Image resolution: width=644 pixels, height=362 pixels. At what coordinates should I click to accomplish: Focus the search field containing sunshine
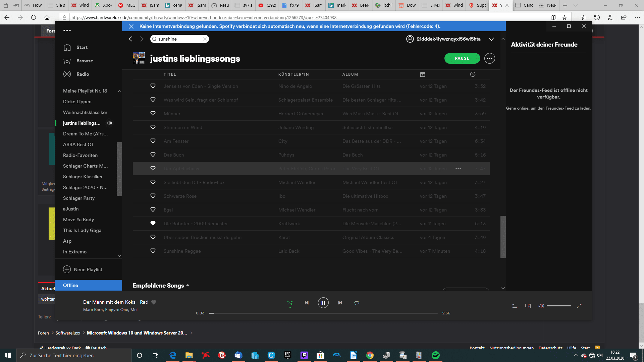179,39
